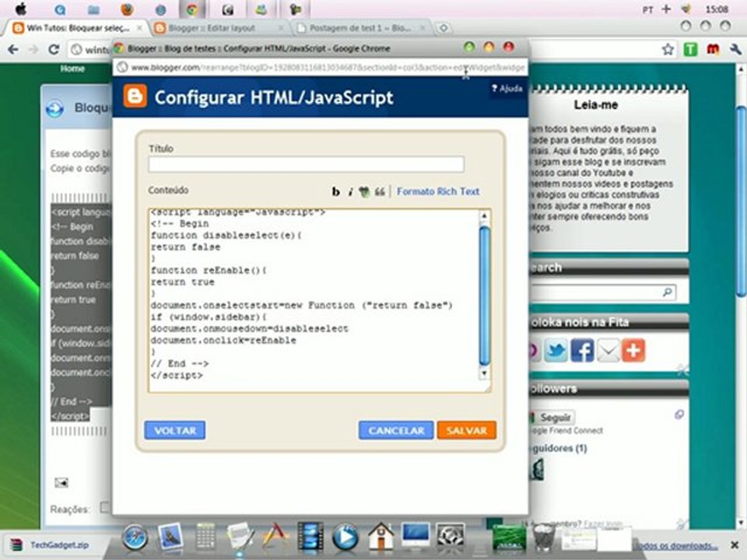The height and width of the screenshot is (560, 747).
Task: Open the film strip video dock icon
Action: pyautogui.click(x=310, y=537)
